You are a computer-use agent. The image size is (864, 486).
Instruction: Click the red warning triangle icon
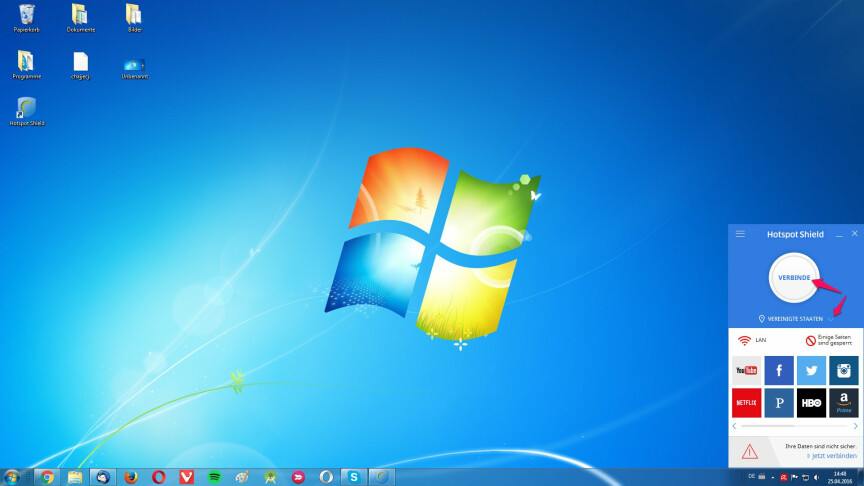pos(749,452)
